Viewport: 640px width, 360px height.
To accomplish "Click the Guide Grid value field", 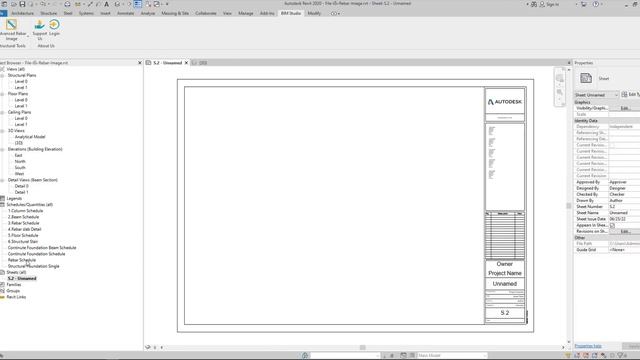I will (624, 250).
